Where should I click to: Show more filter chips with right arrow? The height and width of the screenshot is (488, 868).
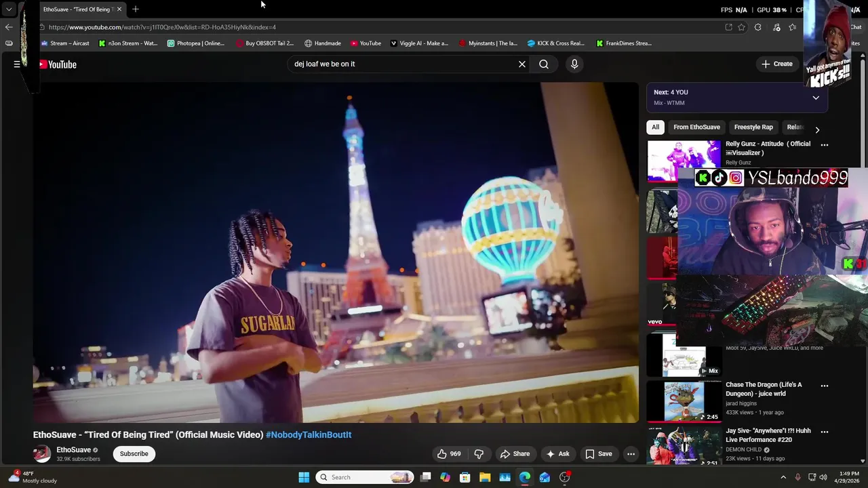click(817, 129)
